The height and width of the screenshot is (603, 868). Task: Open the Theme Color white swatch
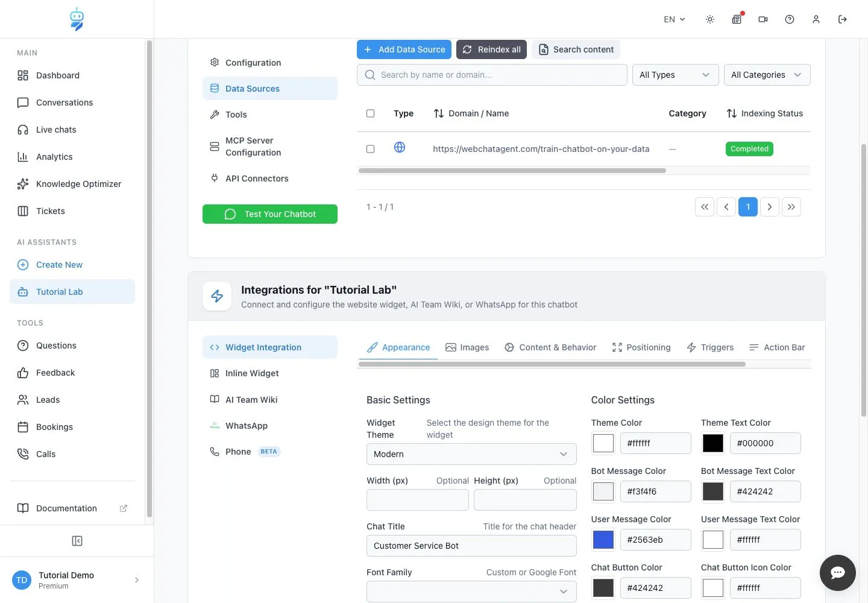(603, 443)
